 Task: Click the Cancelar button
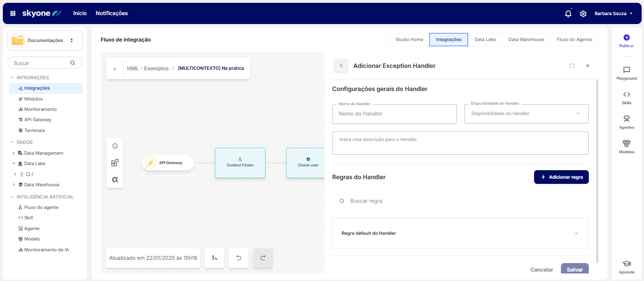pyautogui.click(x=542, y=270)
